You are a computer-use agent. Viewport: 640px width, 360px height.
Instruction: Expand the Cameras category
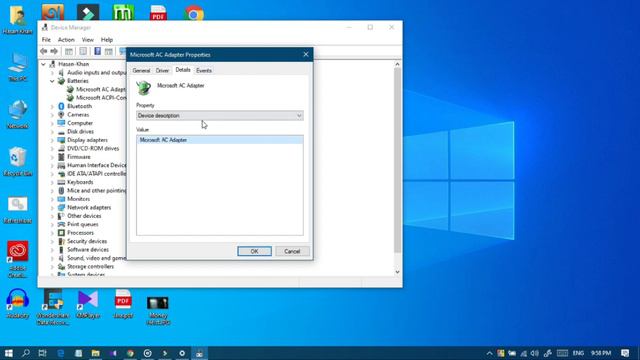[x=52, y=115]
